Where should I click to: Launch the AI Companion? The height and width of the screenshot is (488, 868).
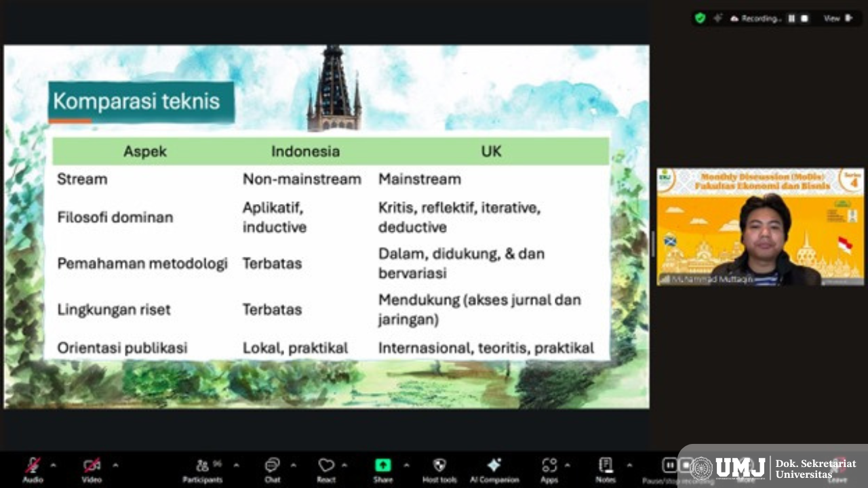point(494,470)
